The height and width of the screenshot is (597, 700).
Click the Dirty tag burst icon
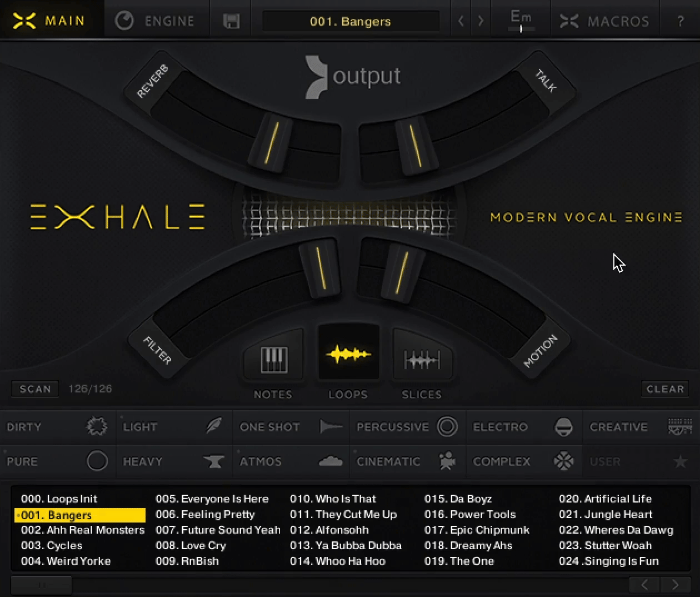[x=97, y=426]
